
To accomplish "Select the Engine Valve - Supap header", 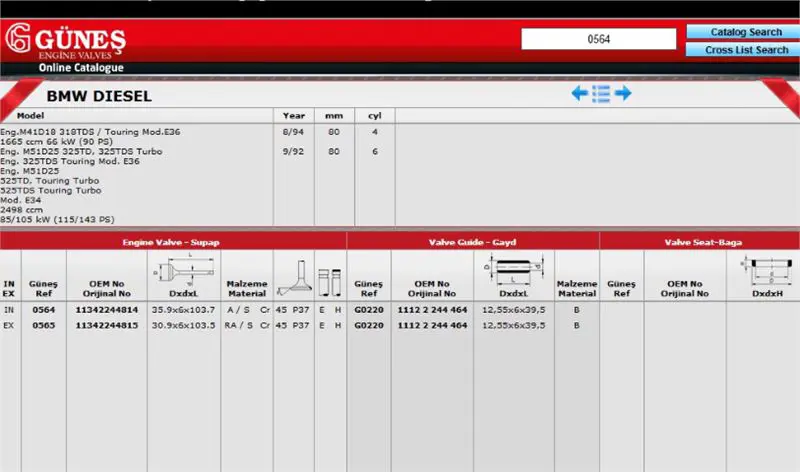I will [171, 242].
